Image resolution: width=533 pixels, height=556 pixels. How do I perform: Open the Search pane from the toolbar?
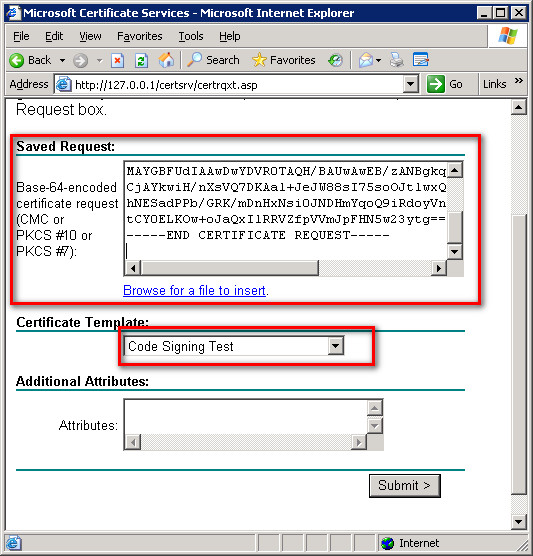pos(213,60)
